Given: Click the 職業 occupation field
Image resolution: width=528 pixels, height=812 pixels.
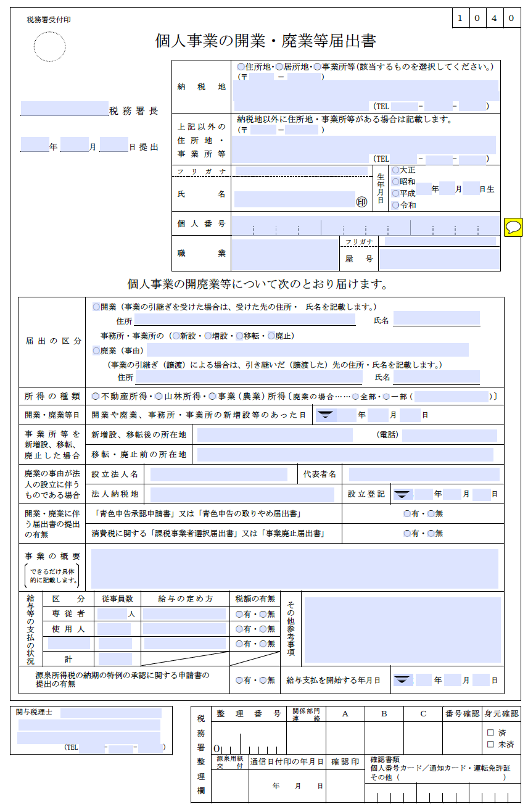Looking at the screenshot, I should 284,254.
